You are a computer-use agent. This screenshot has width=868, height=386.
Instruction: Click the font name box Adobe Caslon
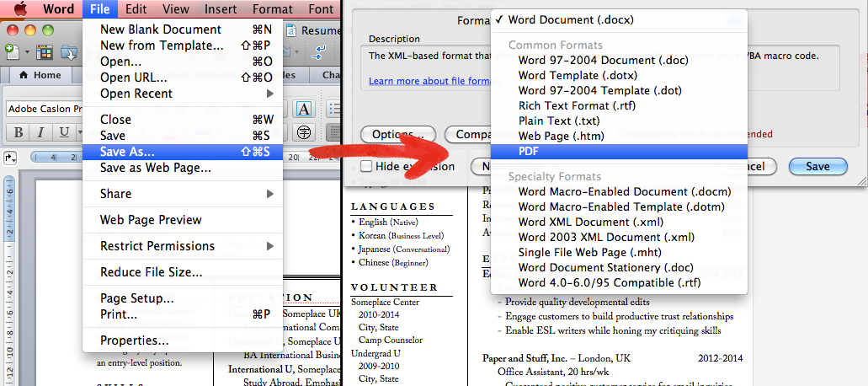click(x=45, y=109)
